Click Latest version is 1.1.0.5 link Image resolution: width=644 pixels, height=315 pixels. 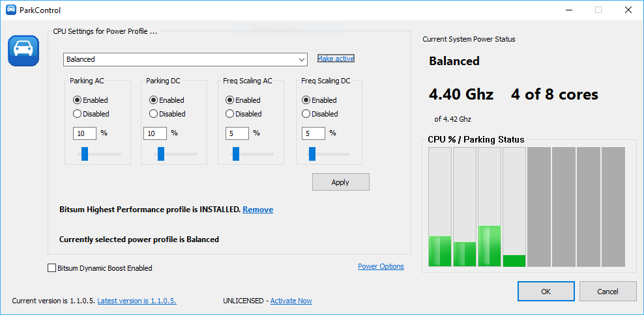pyautogui.click(x=137, y=301)
